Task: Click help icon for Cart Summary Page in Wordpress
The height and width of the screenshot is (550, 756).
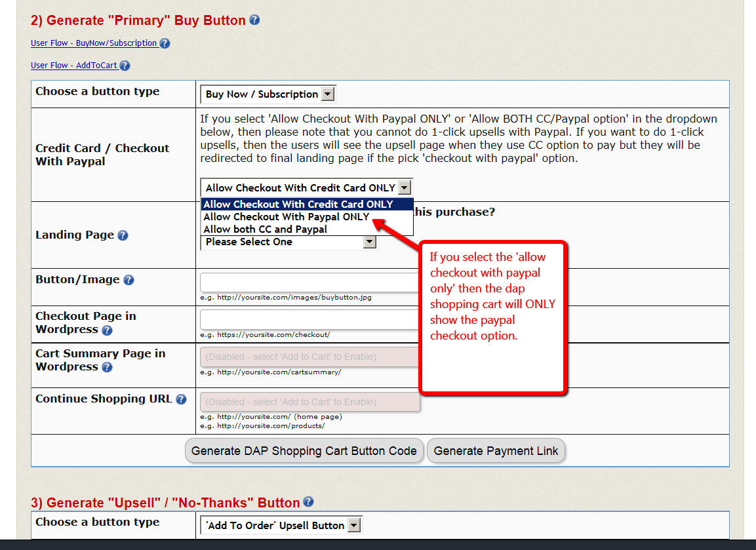Action: 107,367
